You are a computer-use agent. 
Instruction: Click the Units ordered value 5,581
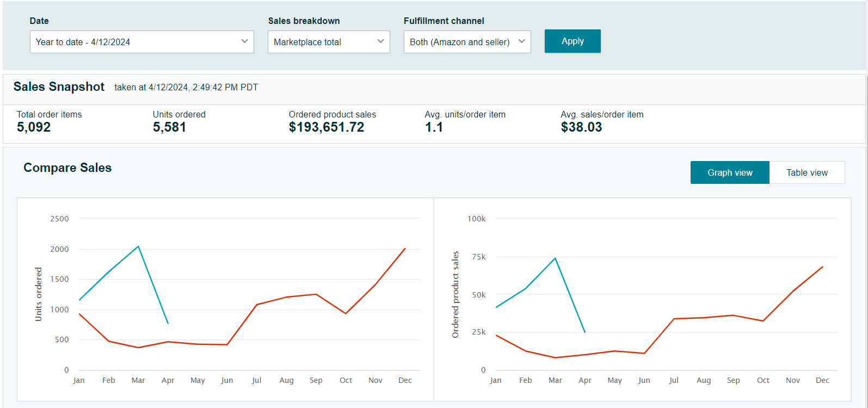(x=169, y=127)
